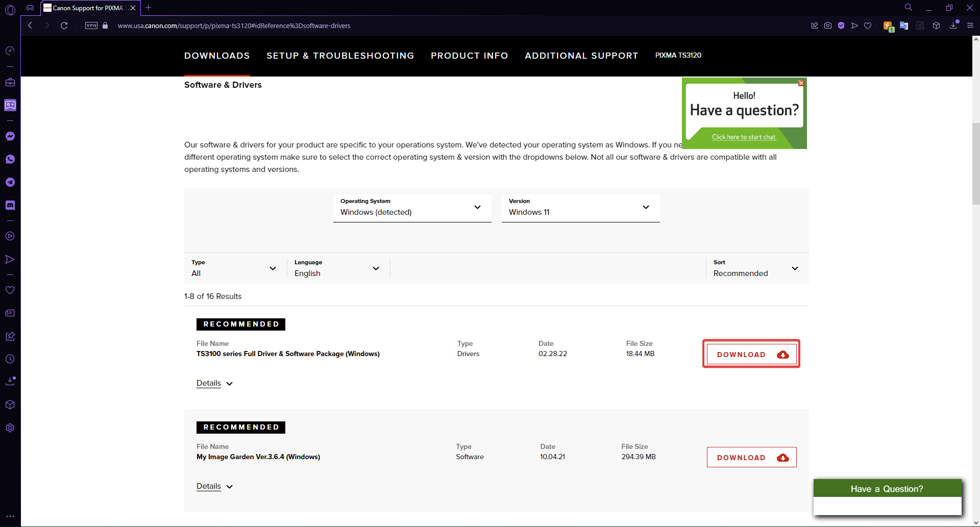Screen dimensions: 980x527
Task: Open GX Control speedometer icon in sidebar
Action: [10, 51]
